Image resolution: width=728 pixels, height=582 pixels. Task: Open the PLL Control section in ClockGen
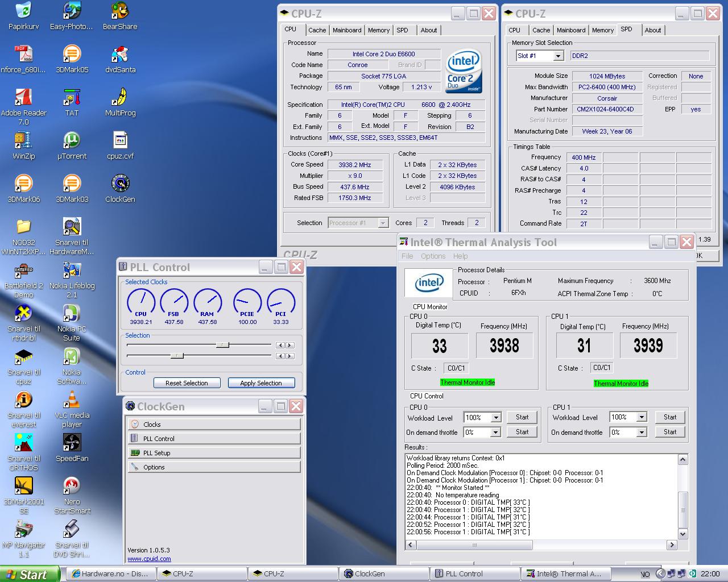(214, 438)
